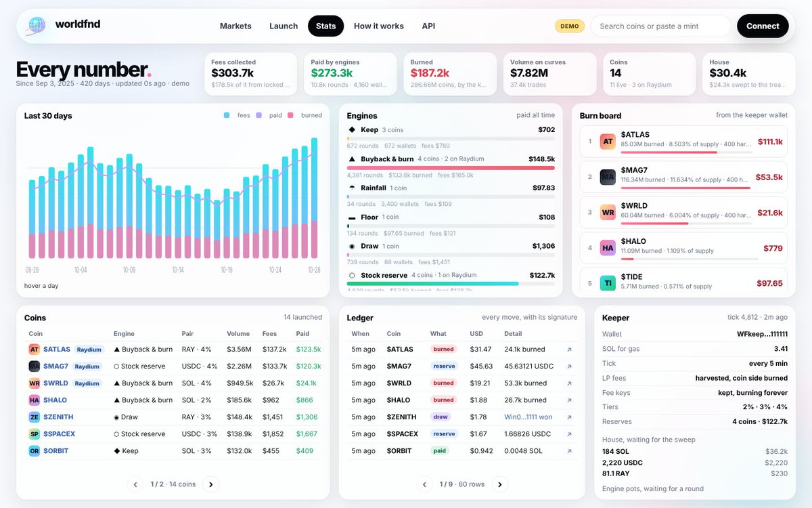Open signature link for $ORBIT ledger row
The image size is (812, 508).
coord(569,451)
